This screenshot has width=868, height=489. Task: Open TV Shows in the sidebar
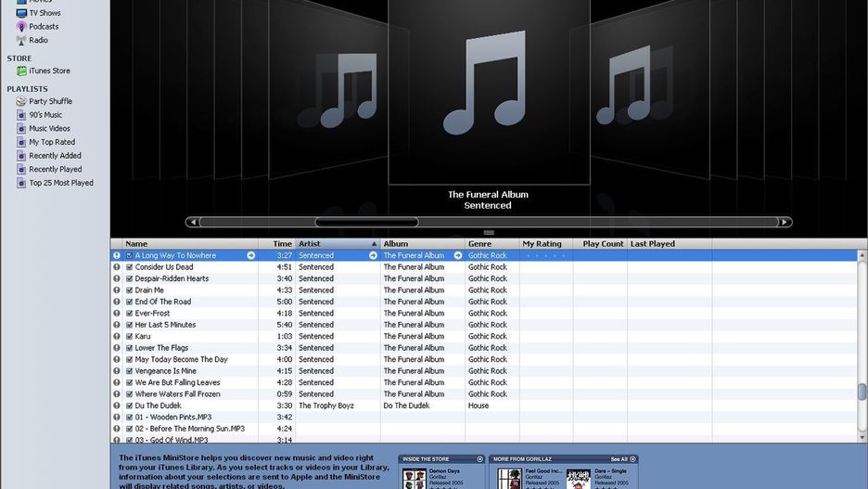click(x=39, y=13)
